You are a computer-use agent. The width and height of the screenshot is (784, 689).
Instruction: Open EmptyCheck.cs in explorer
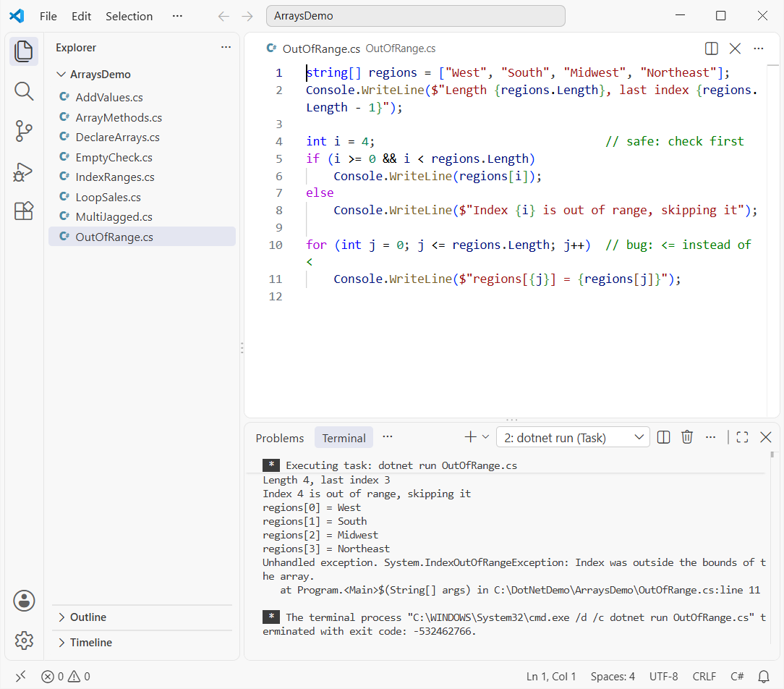point(142,157)
